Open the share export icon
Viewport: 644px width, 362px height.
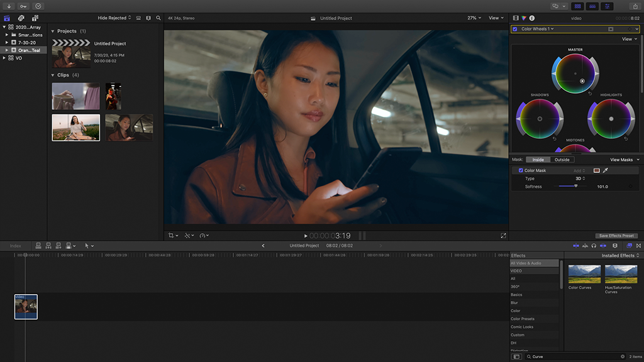(635, 6)
